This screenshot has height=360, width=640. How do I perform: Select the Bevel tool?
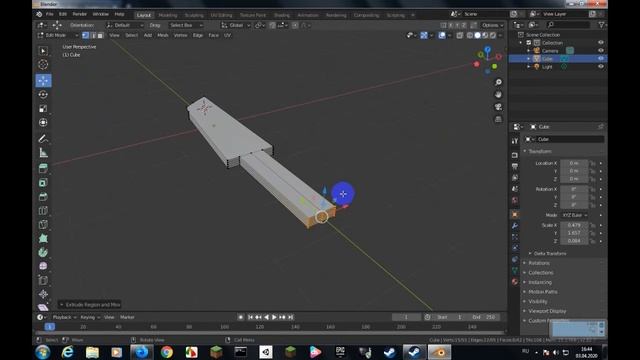[x=43, y=197]
